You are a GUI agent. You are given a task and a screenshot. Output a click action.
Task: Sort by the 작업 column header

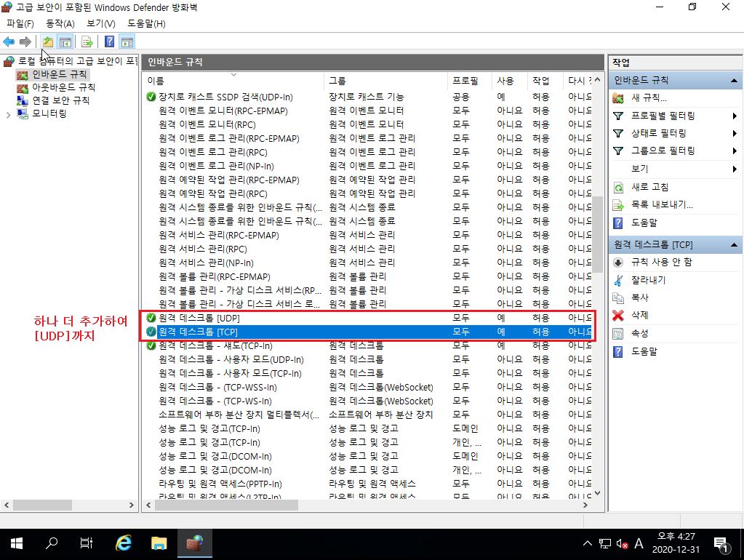(x=545, y=81)
